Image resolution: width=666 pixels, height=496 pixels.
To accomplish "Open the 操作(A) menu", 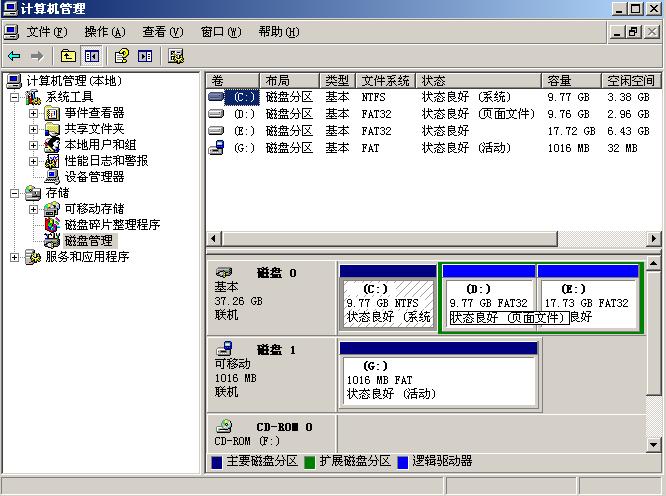I will (x=105, y=32).
